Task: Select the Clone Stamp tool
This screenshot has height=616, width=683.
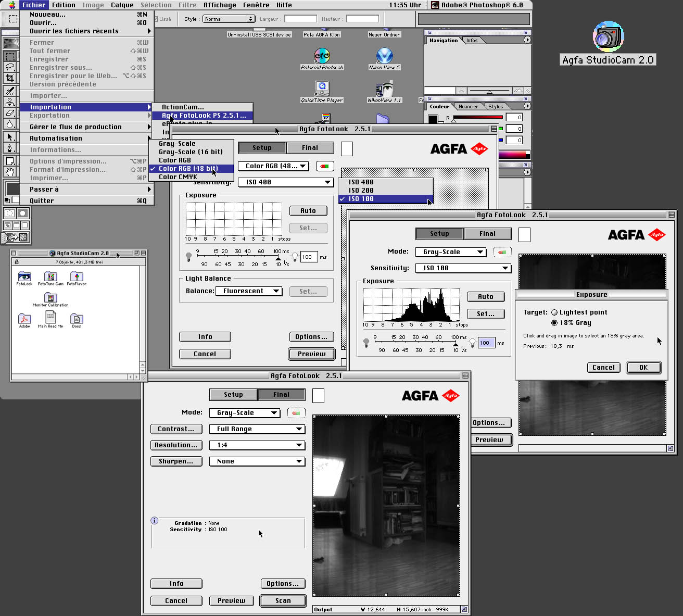Action: tap(10, 102)
